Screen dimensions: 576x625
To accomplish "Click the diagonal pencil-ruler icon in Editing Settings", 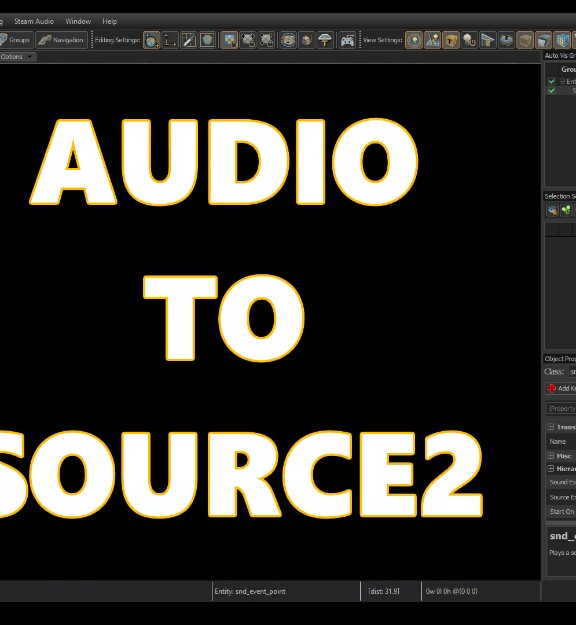I will click(189, 40).
